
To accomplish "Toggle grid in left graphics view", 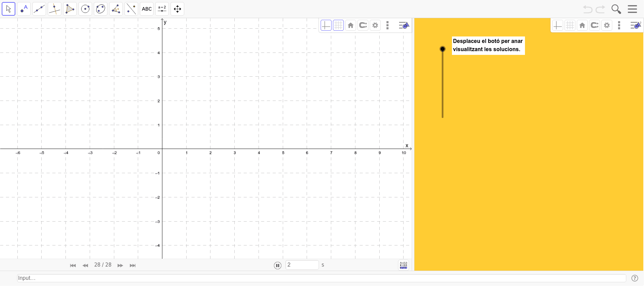I will [338, 25].
